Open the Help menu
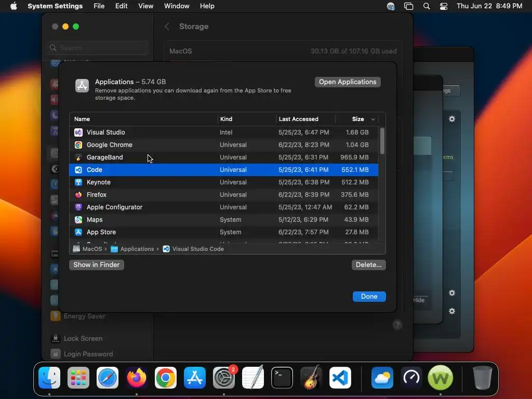The height and width of the screenshot is (399, 532). pyautogui.click(x=207, y=6)
